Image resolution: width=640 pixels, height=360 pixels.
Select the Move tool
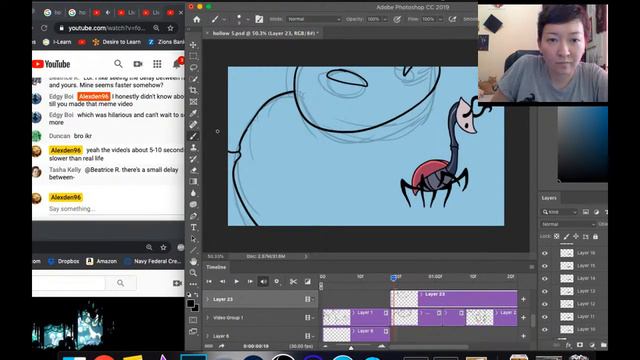click(x=193, y=44)
